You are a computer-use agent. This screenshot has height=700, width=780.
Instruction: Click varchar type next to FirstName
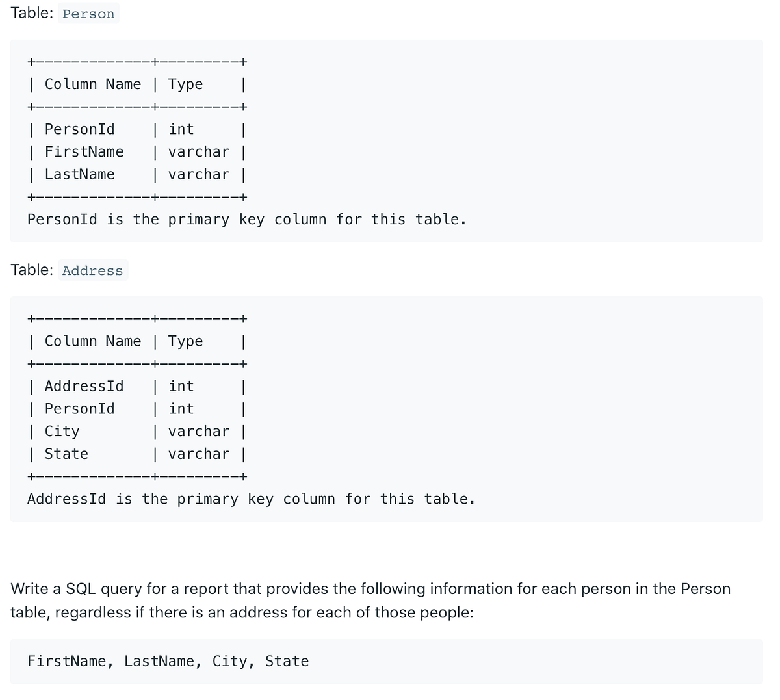(198, 152)
